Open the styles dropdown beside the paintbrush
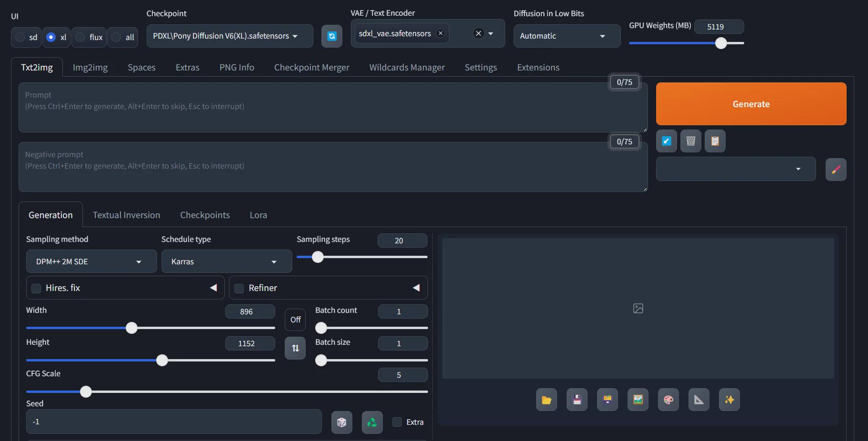This screenshot has height=441, width=868. click(736, 169)
